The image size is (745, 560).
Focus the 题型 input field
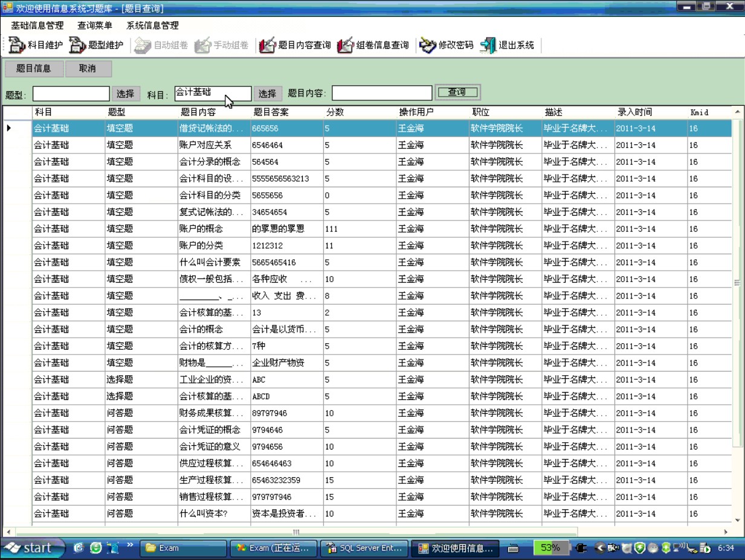click(x=71, y=94)
